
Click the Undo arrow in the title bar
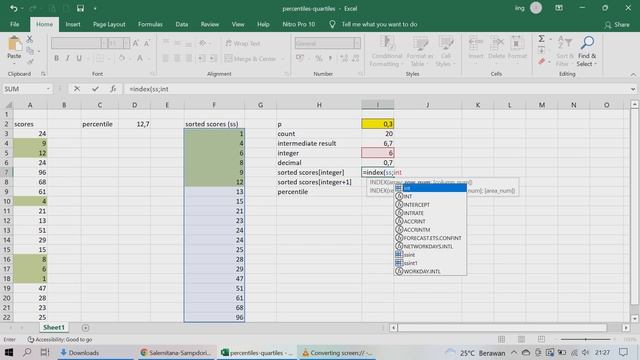click(13, 8)
